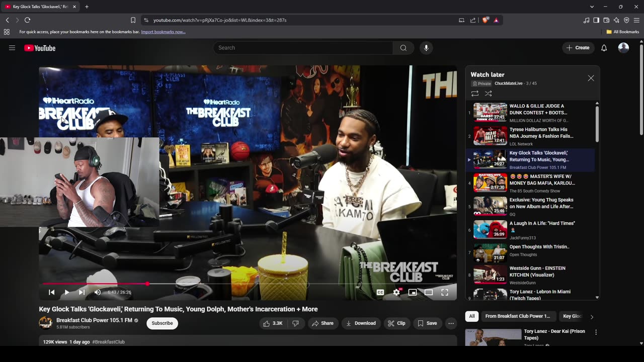Open Tory Lanez Dear Kai suggested video
Viewport: 644px width, 362px height.
pos(554,334)
